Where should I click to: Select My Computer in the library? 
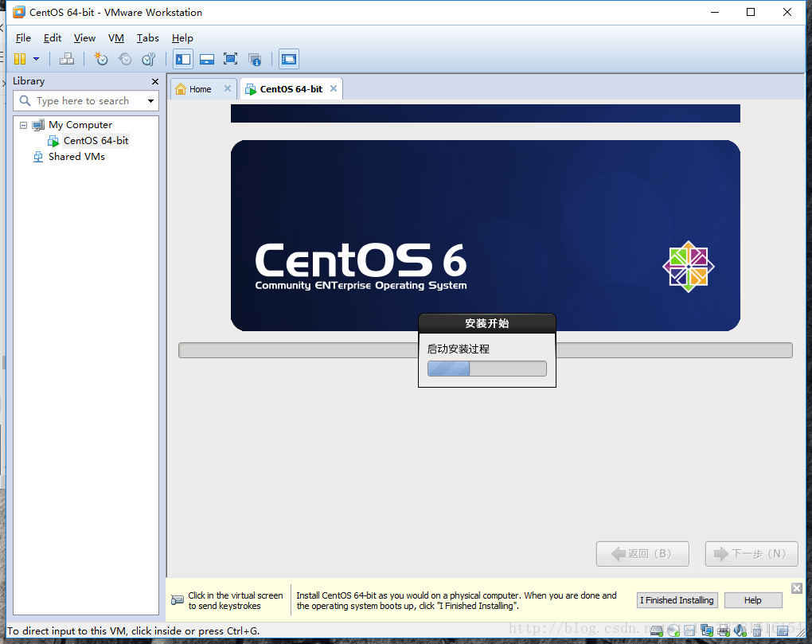pos(80,125)
